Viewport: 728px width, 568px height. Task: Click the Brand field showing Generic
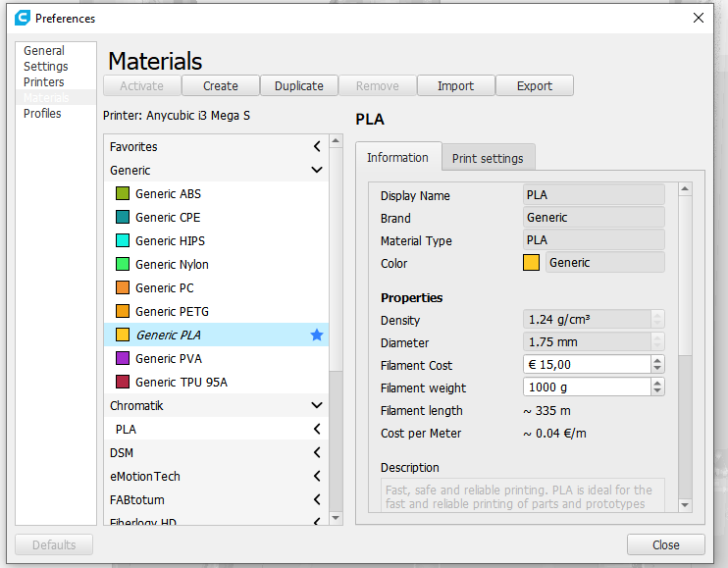point(594,217)
